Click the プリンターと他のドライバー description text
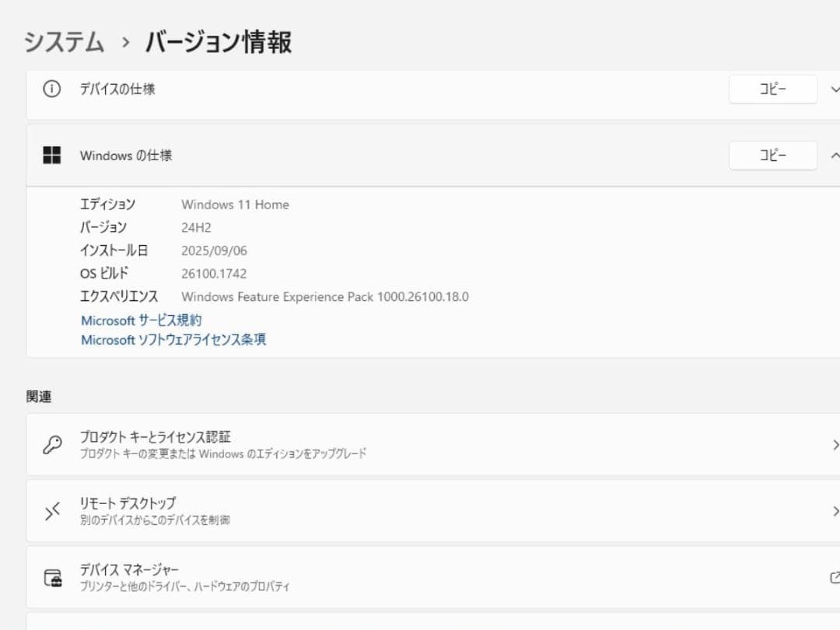The image size is (840, 630). 185,586
